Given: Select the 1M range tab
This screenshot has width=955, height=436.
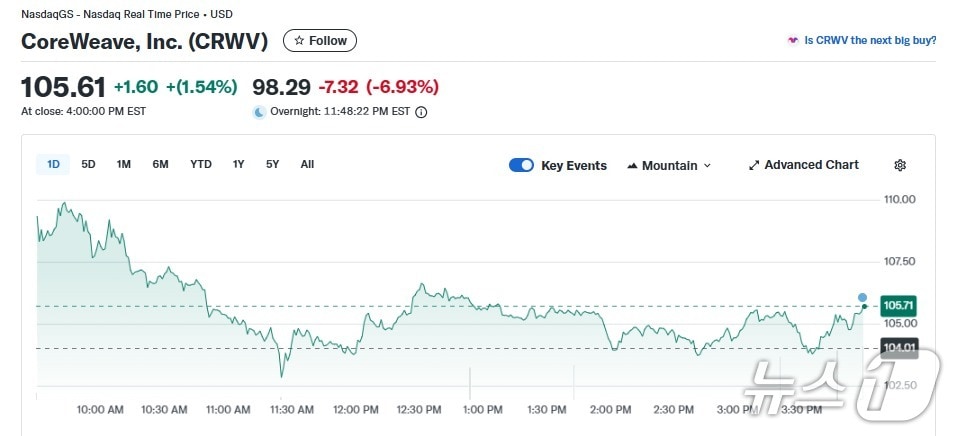Looking at the screenshot, I should point(124,164).
